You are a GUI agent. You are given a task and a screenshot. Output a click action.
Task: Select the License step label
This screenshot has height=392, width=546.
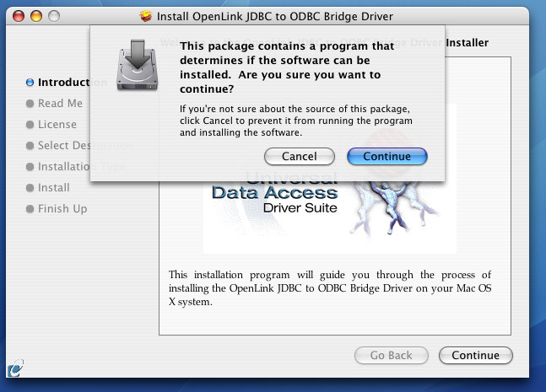(x=57, y=125)
